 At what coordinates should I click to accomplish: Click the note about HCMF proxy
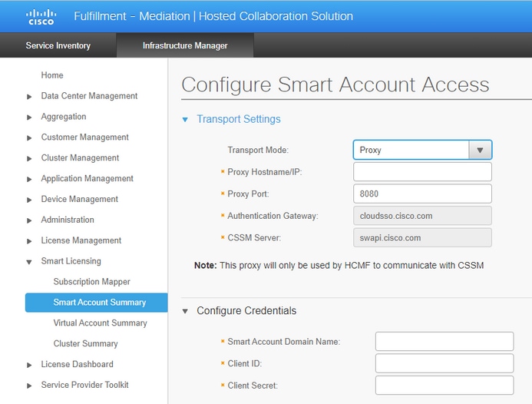pyautogui.click(x=339, y=265)
